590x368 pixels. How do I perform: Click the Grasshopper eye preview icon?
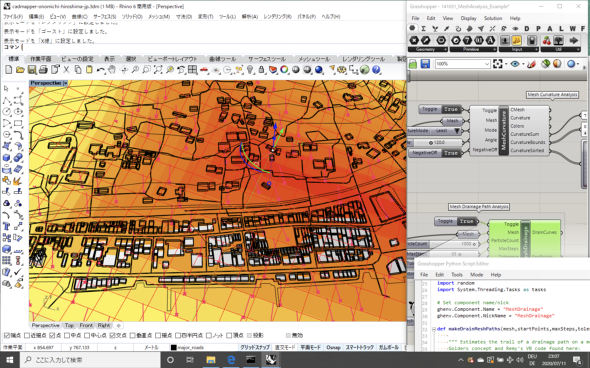(x=515, y=64)
